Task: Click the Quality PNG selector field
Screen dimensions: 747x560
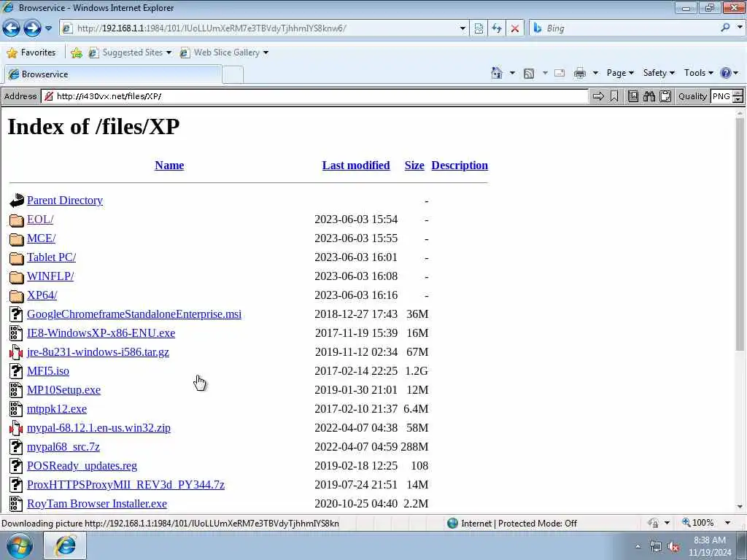Action: tap(721, 96)
